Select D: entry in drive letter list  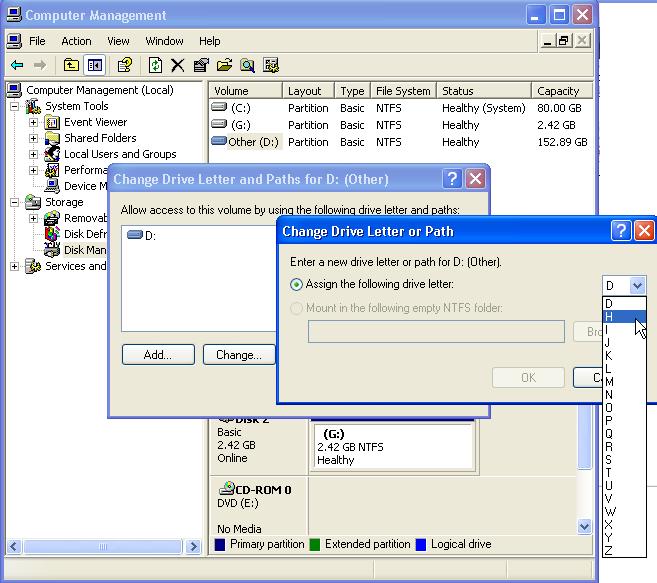(x=142, y=236)
